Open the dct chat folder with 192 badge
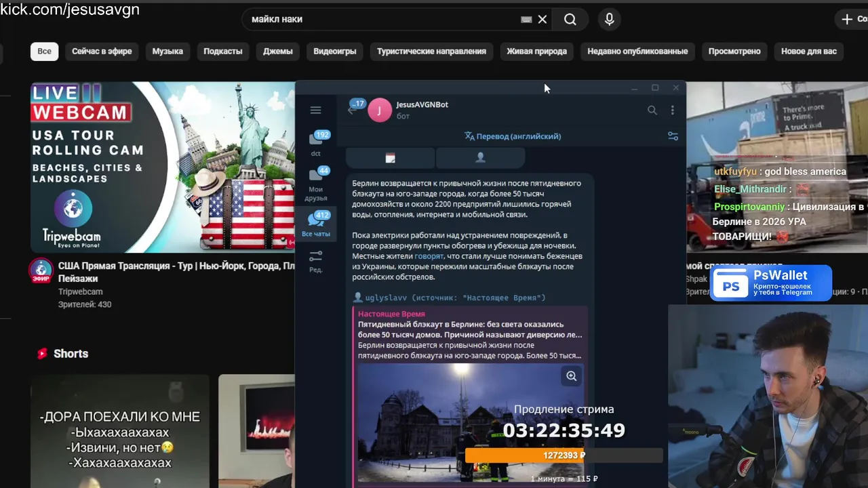Viewport: 868px width, 488px height. 316,143
